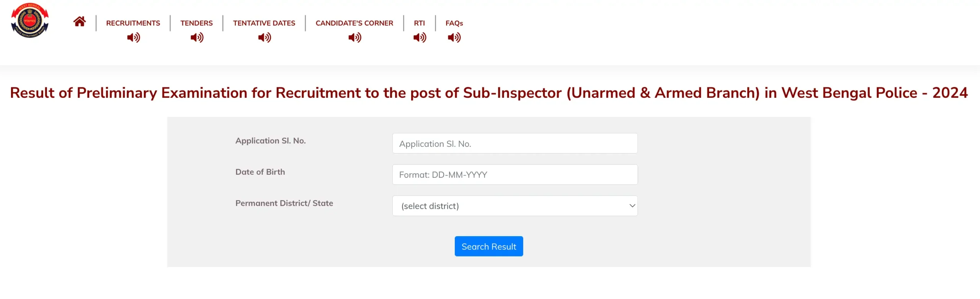Expand the Permanent District/State dropdown
The image size is (980, 299).
click(x=514, y=206)
